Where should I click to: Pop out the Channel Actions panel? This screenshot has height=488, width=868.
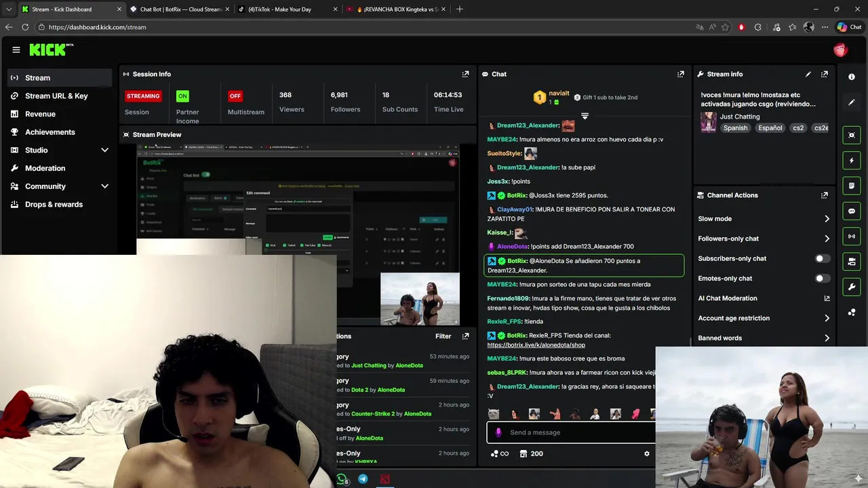824,195
